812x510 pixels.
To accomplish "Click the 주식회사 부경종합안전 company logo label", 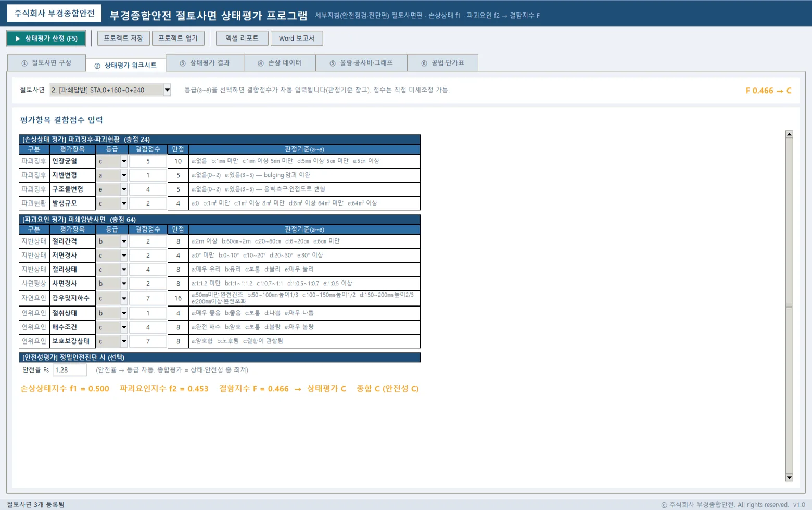I will (54, 14).
